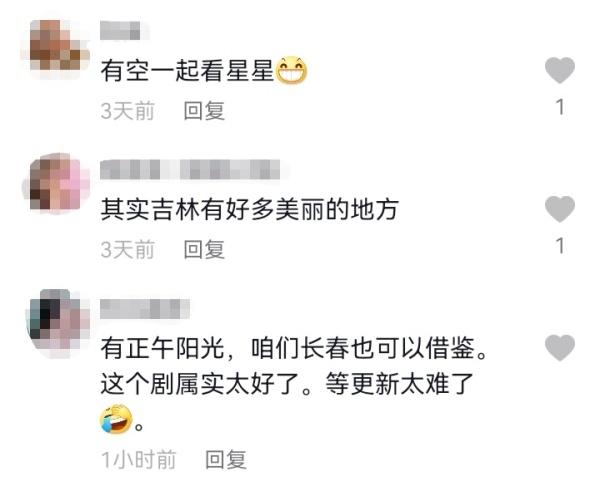Select the comment text '这个剧属实太好了'
This screenshot has width=600, height=486.
[200, 383]
